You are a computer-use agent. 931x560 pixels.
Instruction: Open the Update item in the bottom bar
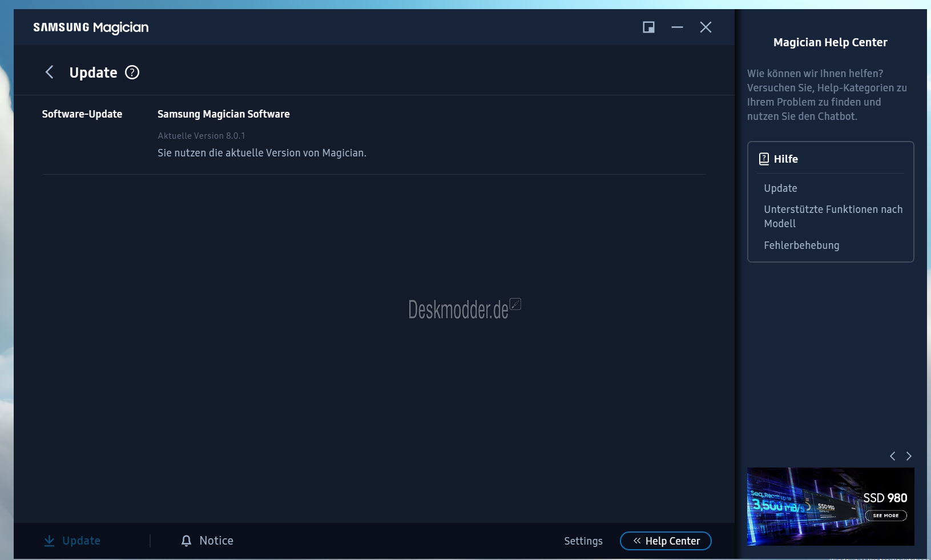(x=81, y=541)
